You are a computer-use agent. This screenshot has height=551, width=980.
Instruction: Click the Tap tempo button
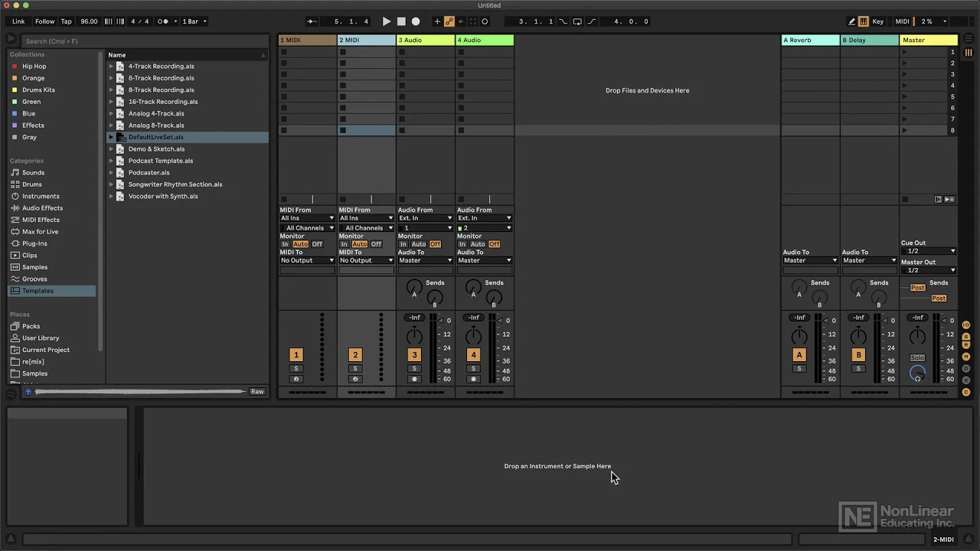tap(66, 21)
